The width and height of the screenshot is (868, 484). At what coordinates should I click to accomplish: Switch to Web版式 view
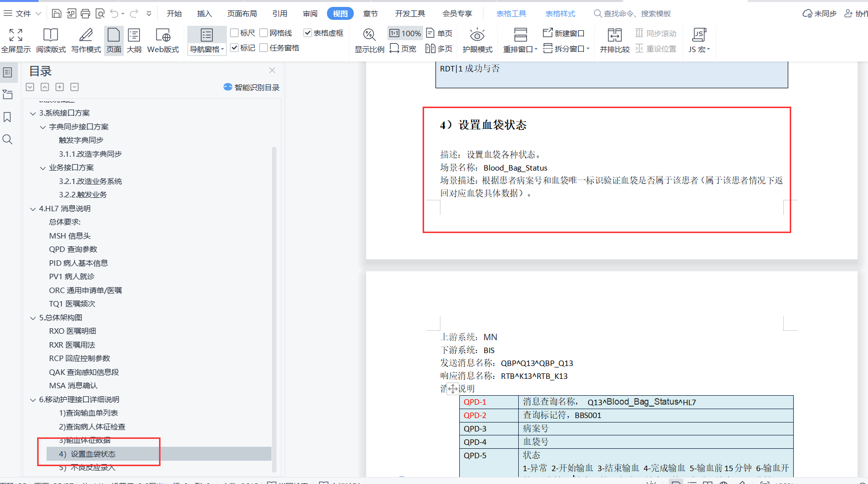point(163,41)
